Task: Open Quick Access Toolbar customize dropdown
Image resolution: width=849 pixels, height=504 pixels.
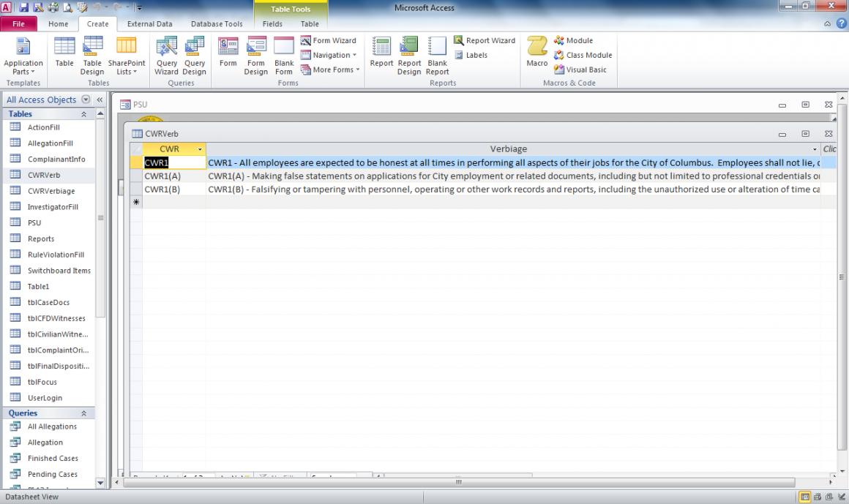Action: 139,7
